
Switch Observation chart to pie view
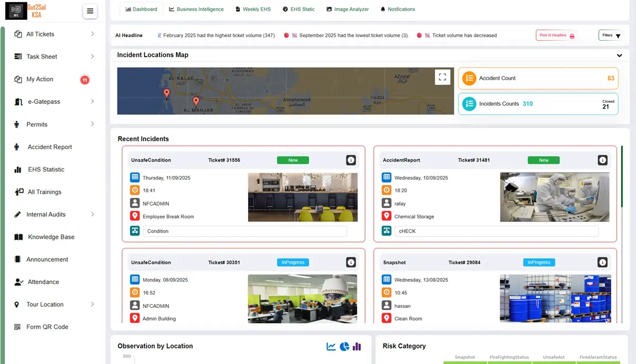[x=344, y=347]
